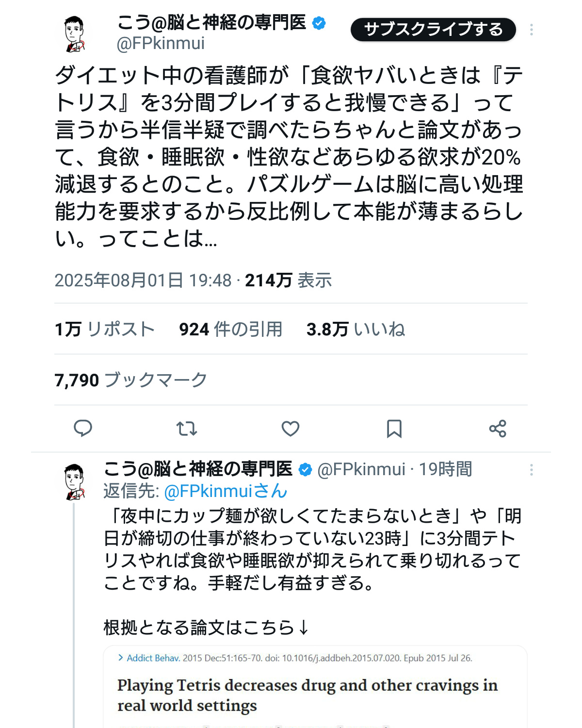Click the verified badge in the reply header

click(305, 470)
